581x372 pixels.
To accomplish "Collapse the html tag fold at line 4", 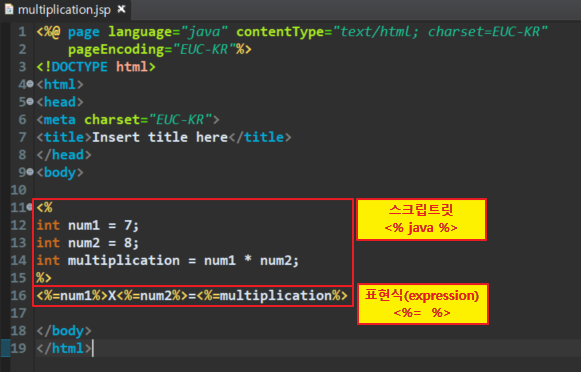I will pyautogui.click(x=30, y=84).
